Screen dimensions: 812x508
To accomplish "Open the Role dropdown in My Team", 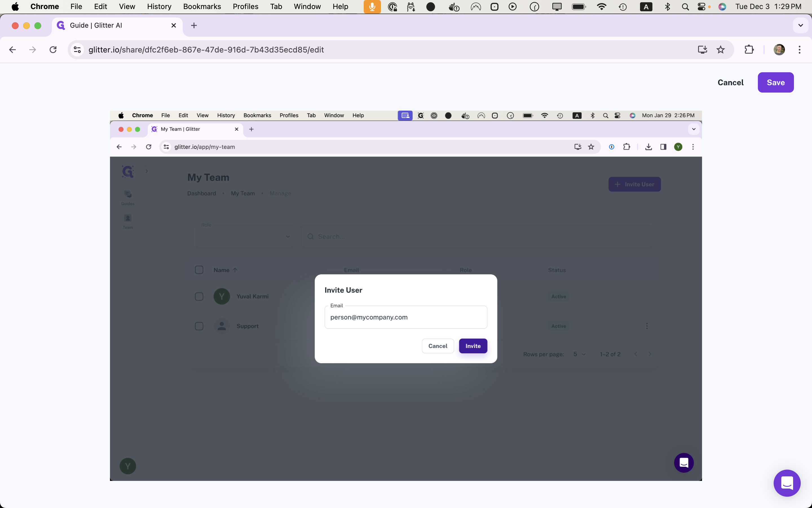I will coord(245,237).
